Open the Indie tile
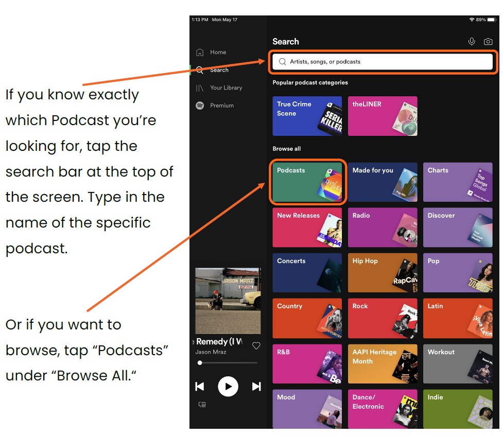Screen dimensions: 504x436 tap(458, 409)
